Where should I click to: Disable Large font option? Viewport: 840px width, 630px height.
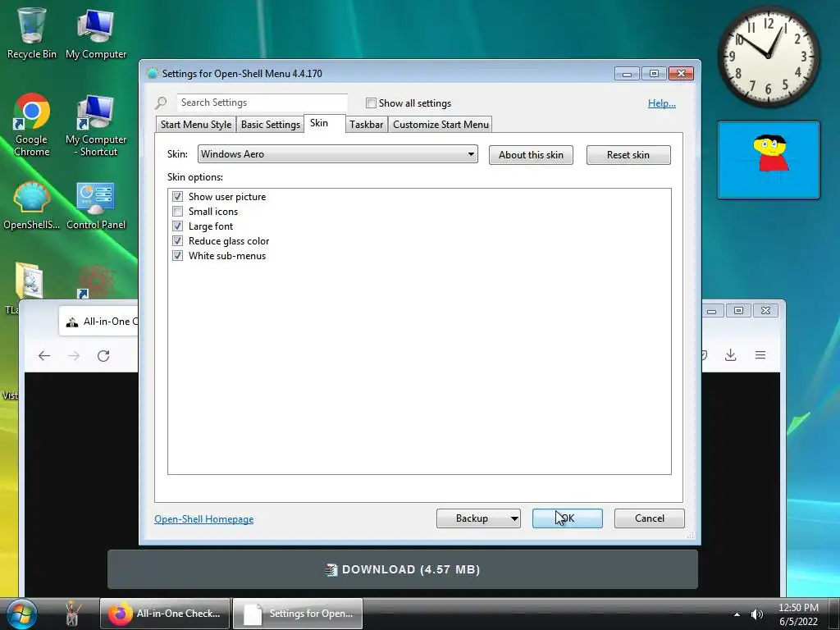point(177,226)
